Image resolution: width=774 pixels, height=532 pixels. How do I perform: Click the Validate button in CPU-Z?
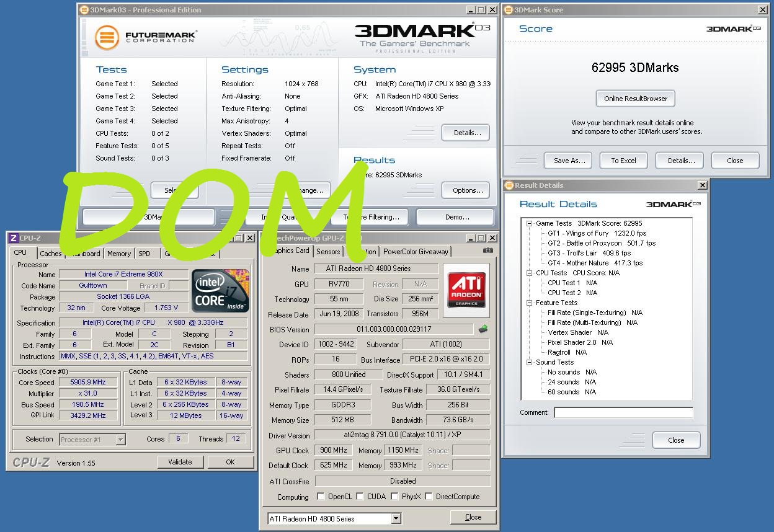pyautogui.click(x=180, y=462)
